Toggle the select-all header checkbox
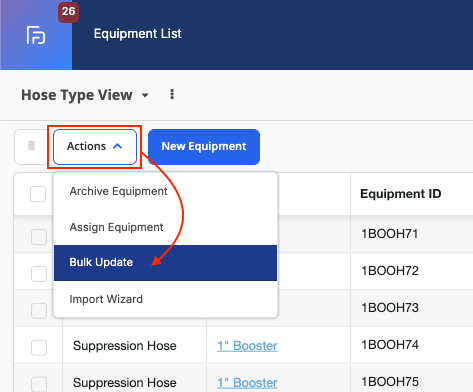This screenshot has width=473, height=392. pyautogui.click(x=38, y=194)
